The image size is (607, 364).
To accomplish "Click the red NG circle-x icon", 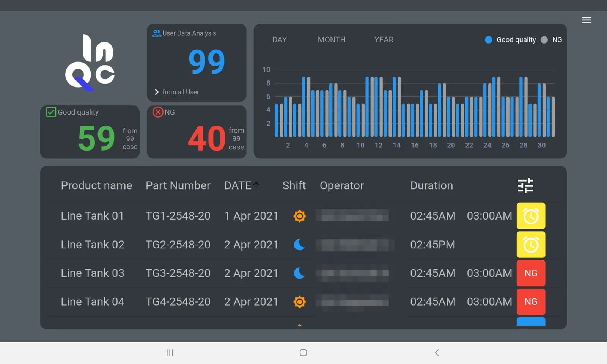I will 158,112.
